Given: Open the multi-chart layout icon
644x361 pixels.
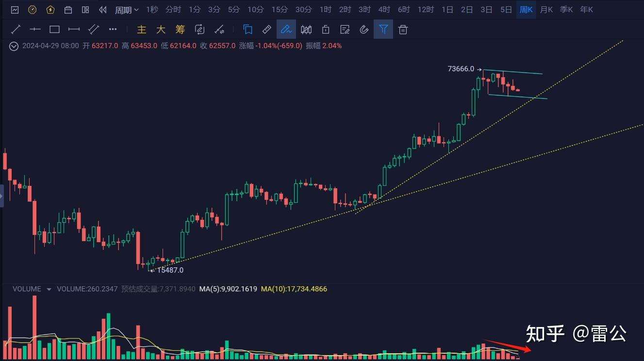Looking at the screenshot, I should [85, 10].
